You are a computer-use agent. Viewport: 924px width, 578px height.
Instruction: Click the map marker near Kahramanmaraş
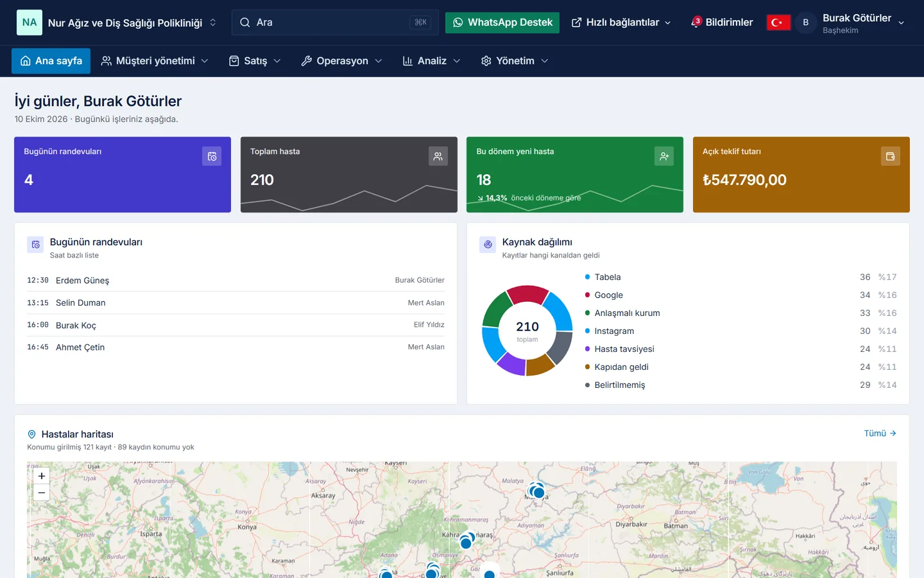(466, 541)
